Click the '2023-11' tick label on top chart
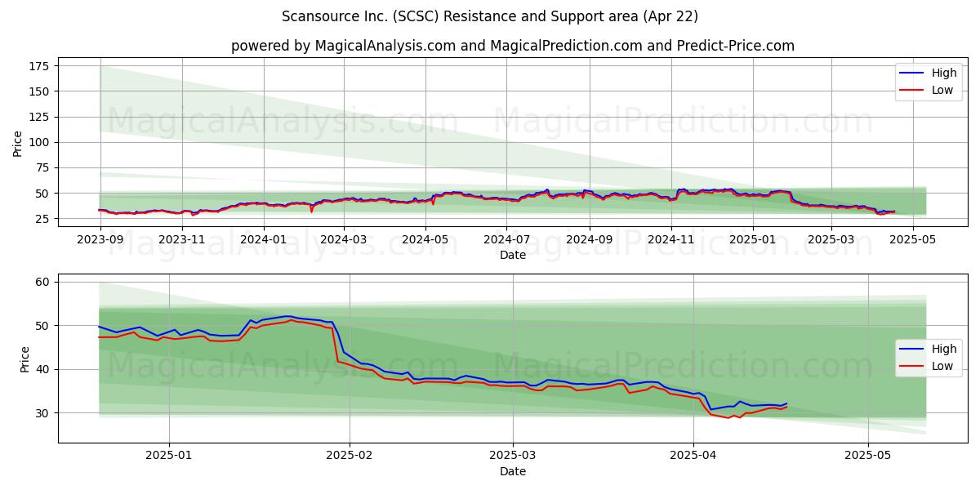This screenshot has width=980, height=490. (x=182, y=241)
